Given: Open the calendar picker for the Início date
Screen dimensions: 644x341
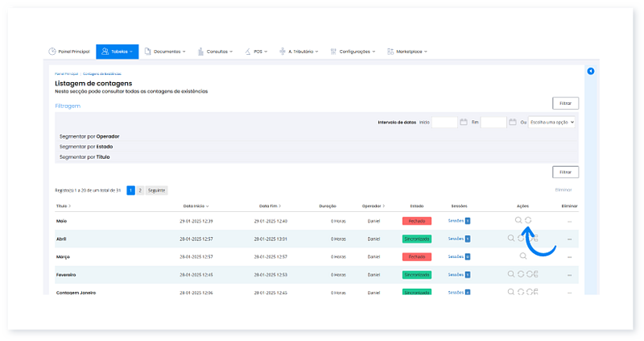Looking at the screenshot, I should click(464, 122).
